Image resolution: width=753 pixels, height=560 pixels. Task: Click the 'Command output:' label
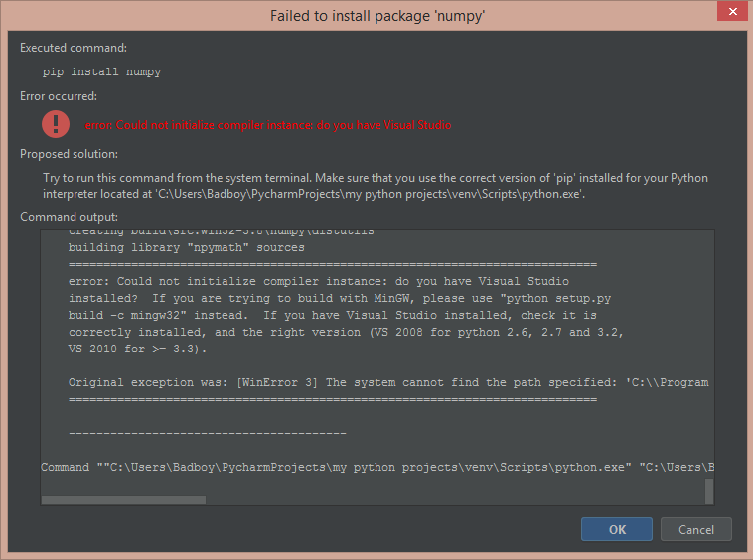(69, 217)
